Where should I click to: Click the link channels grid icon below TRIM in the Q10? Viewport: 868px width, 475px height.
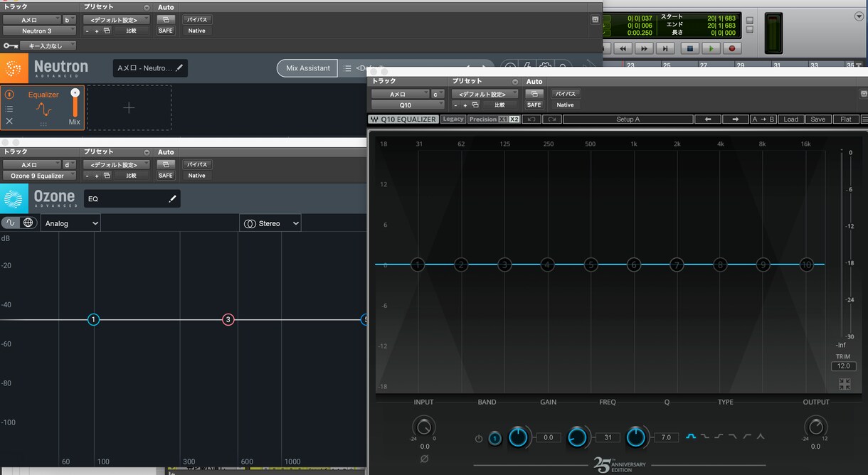pos(845,384)
